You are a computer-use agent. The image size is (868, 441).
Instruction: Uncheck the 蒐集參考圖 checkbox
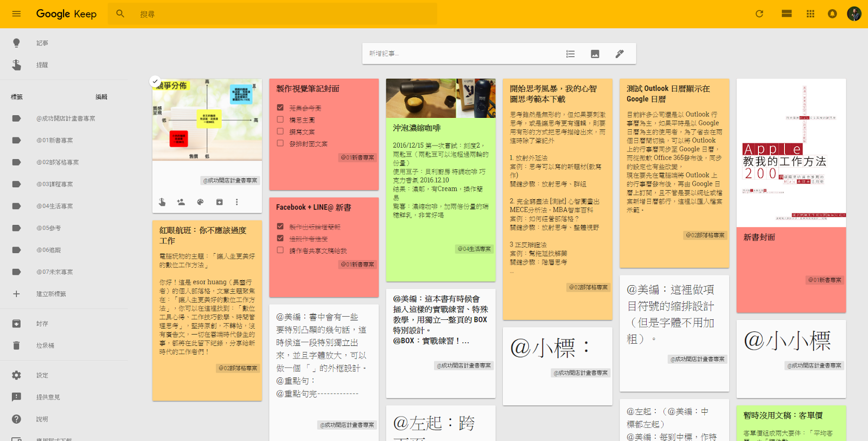[x=280, y=108]
